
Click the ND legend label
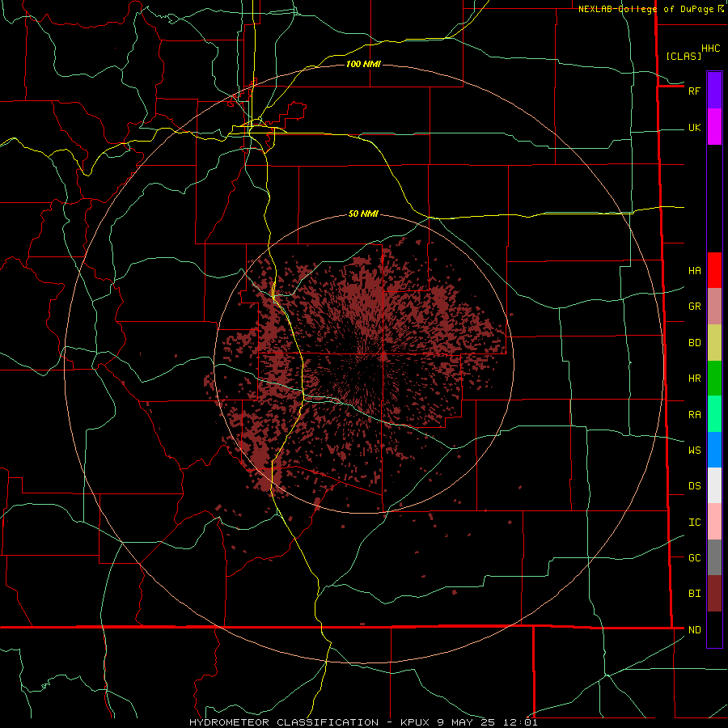point(695,630)
